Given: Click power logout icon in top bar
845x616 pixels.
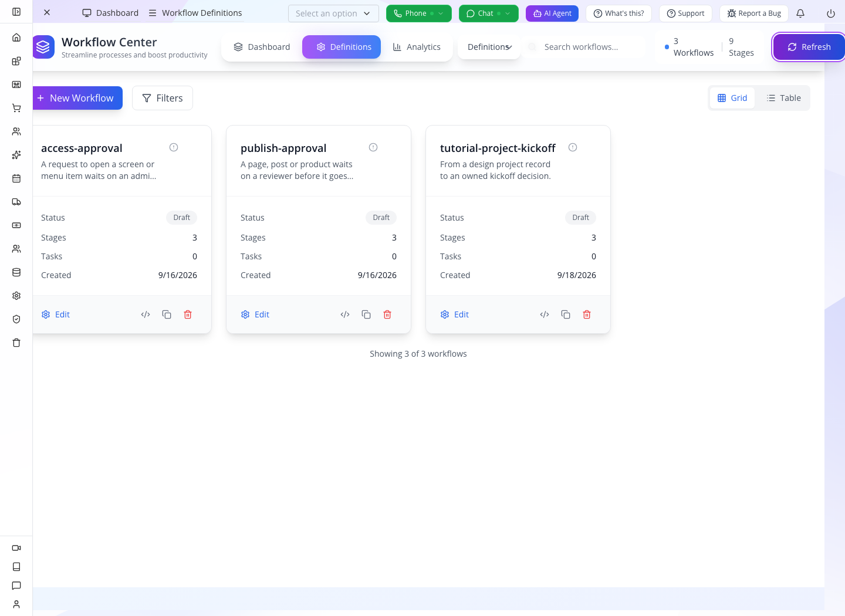Looking at the screenshot, I should [831, 13].
